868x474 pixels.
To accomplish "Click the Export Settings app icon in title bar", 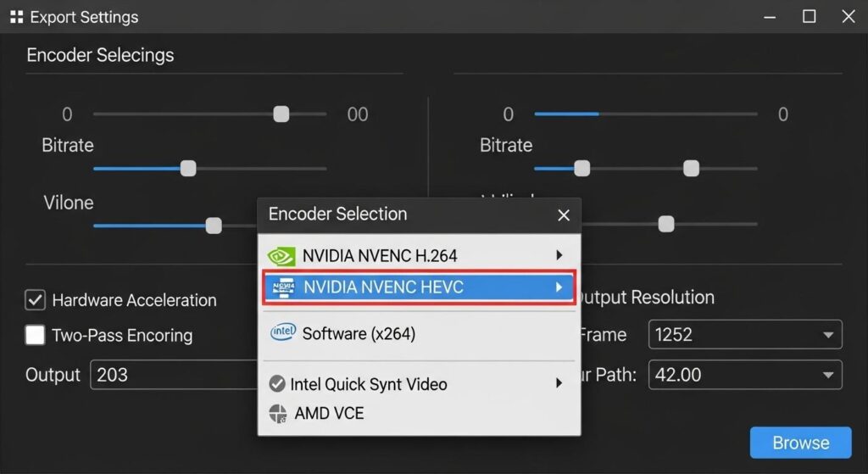I will coord(16,17).
